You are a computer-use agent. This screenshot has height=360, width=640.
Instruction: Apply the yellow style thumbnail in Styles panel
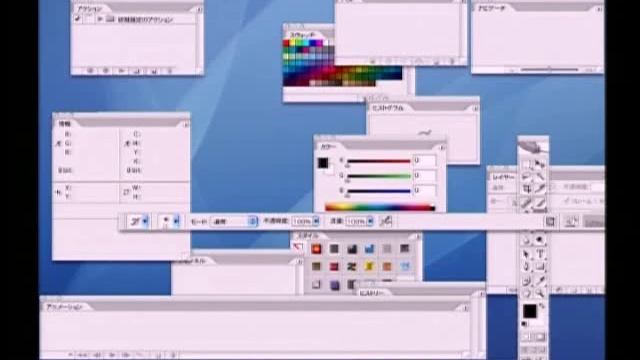(x=369, y=267)
